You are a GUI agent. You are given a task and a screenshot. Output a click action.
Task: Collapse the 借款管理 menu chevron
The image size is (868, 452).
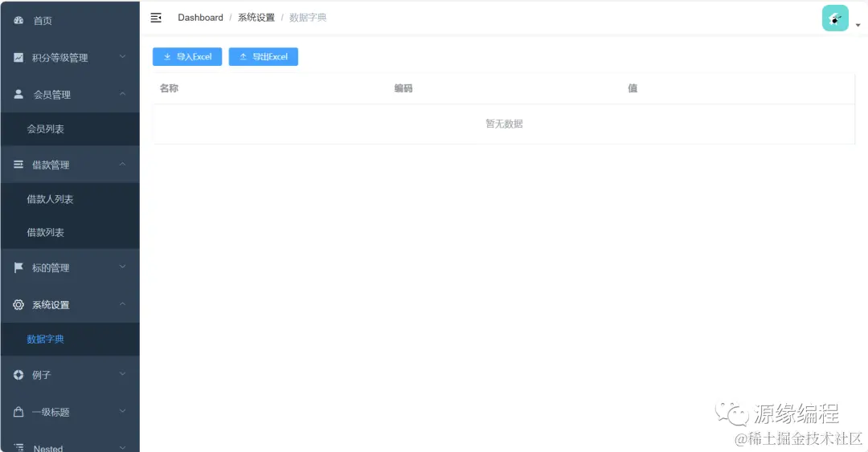click(122, 164)
